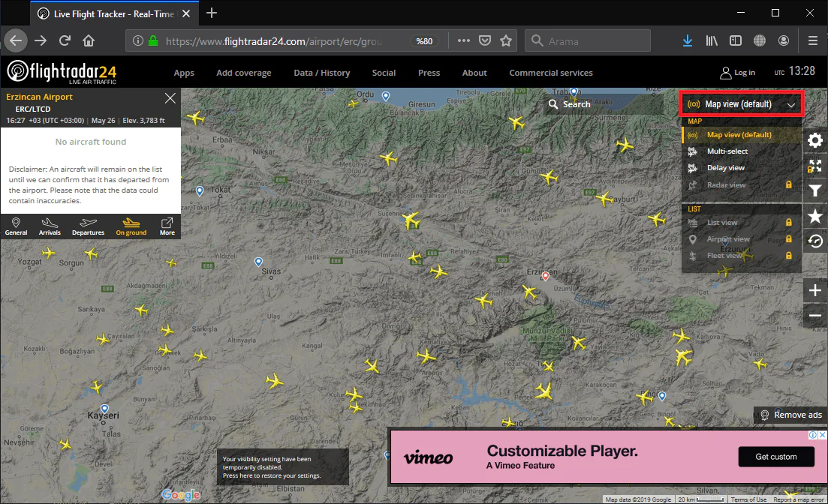828x504 pixels.
Task: Open the aircraft filter funnel icon
Action: [x=814, y=191]
